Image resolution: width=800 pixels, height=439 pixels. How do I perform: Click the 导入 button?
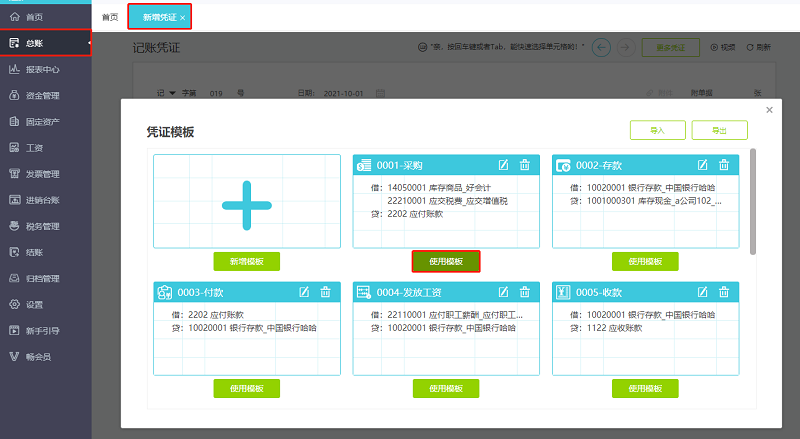point(657,130)
